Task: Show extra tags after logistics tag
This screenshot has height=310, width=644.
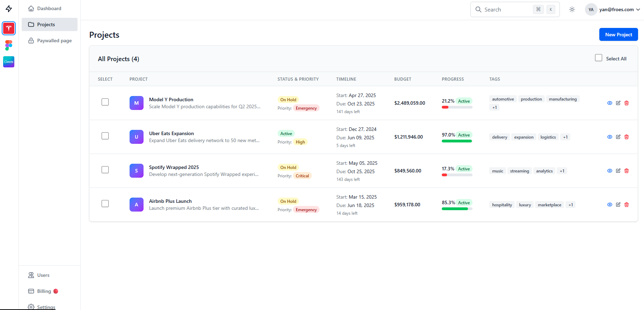Action: [565, 137]
